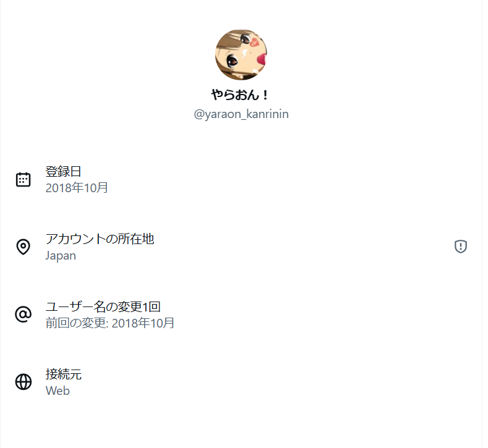Click the Web connection source value
Image resolution: width=488 pixels, height=448 pixels.
58,391
